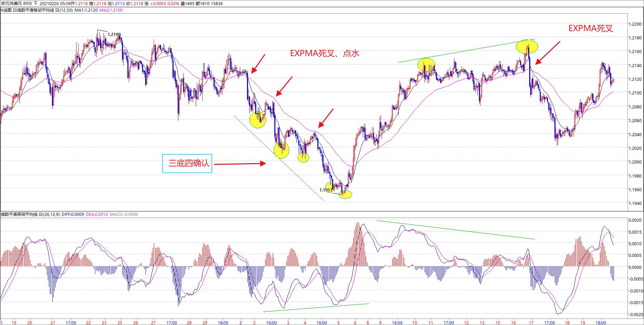Screen dimensions: 644x325
Task: Click price axis label 1.1960
Action: (x=635, y=190)
